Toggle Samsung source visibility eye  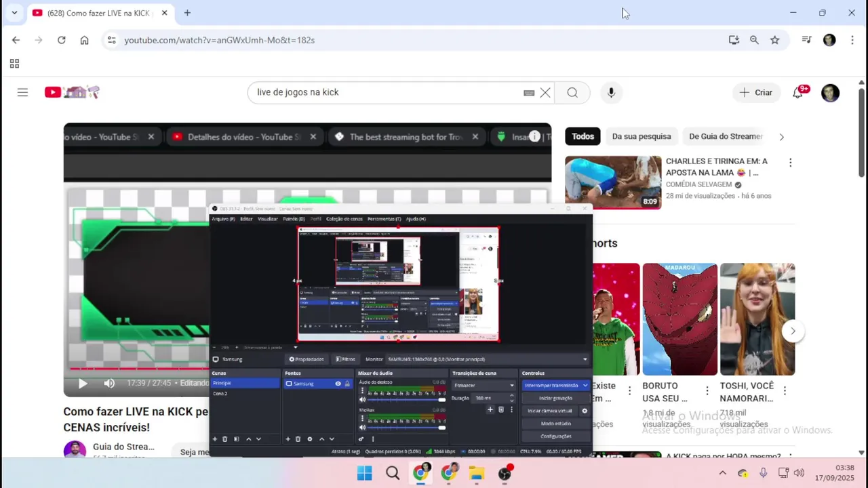[x=338, y=384]
